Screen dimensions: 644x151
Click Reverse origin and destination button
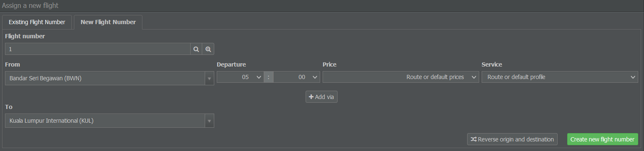point(512,139)
